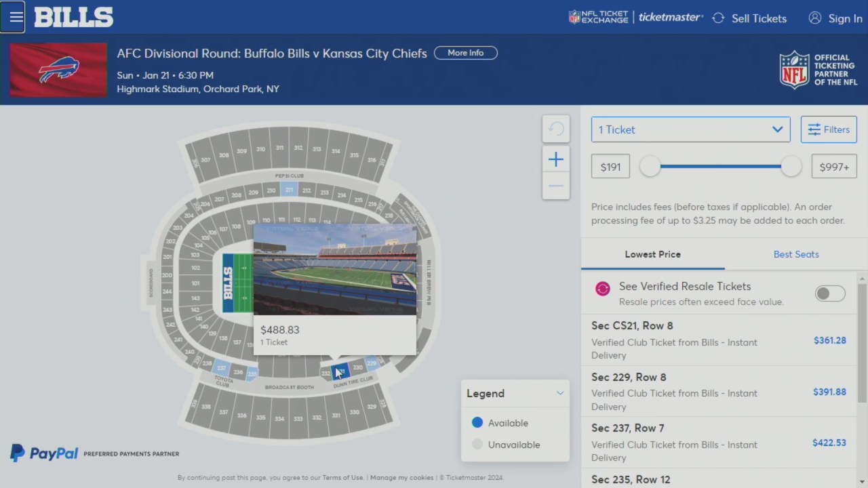Open the NFL Ticket Exchange logo
Screen dimensions: 868x488
pos(599,18)
